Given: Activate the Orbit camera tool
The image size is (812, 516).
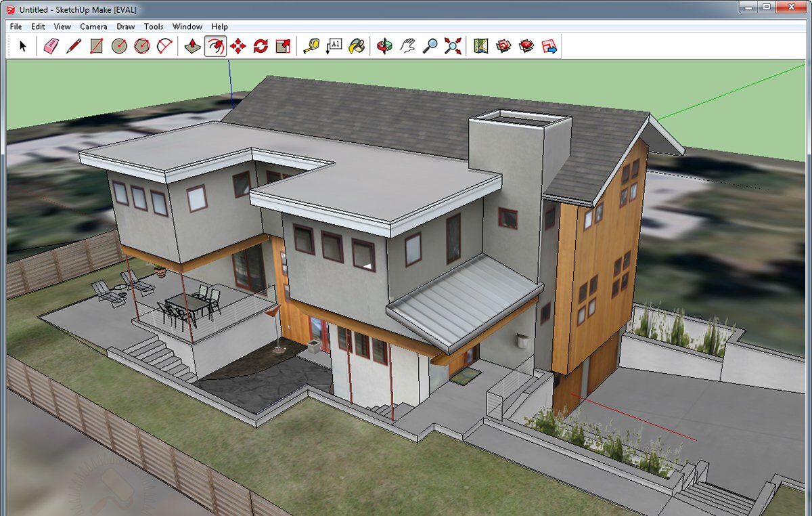Looking at the screenshot, I should [385, 46].
